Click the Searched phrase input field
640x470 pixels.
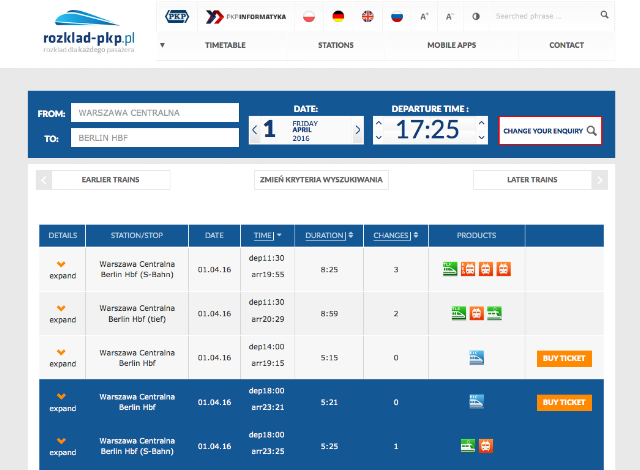pos(544,16)
